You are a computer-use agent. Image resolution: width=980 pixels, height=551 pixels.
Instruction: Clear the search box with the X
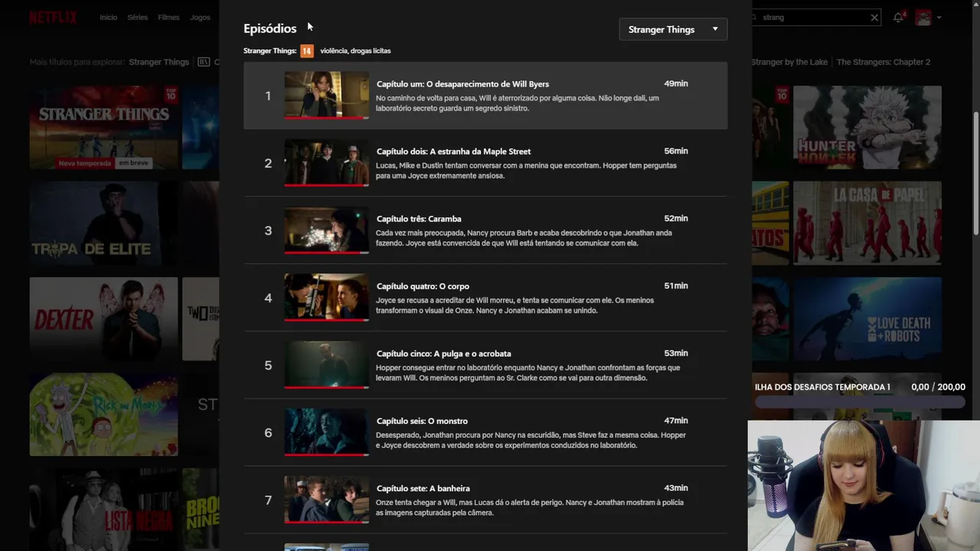874,17
